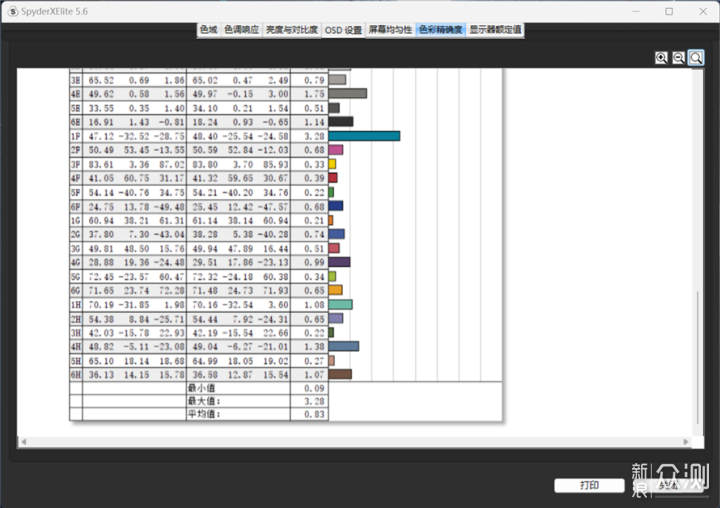Click the vertical scrollbar thumb
Screen dimensions: 720x508
(698, 357)
